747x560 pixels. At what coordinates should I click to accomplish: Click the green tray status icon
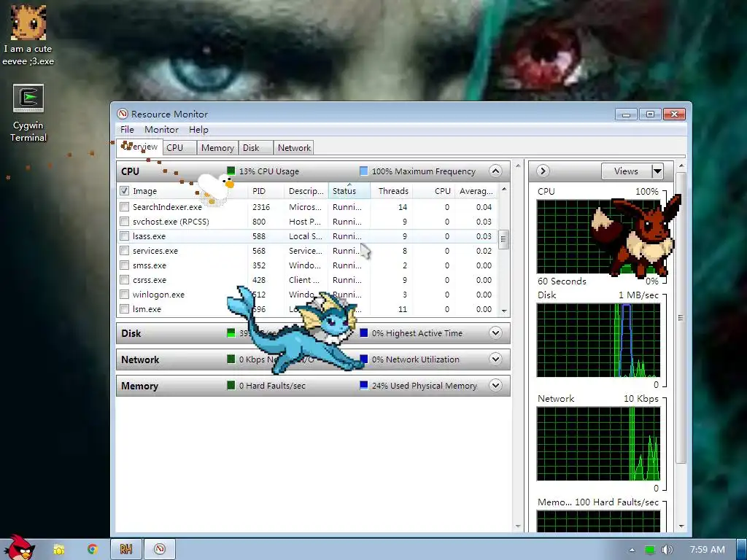pyautogui.click(x=649, y=550)
